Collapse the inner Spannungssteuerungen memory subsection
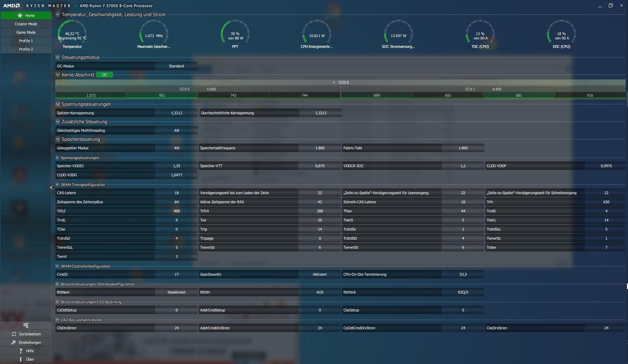The image size is (628, 364). [57, 158]
